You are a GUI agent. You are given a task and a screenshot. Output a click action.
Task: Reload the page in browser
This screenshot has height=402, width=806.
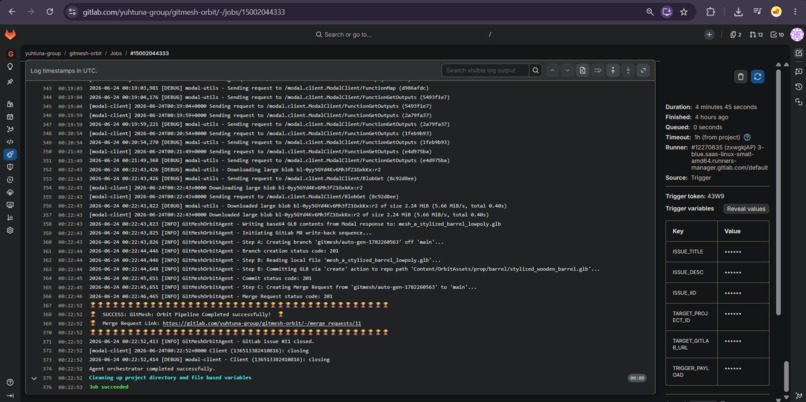pyautogui.click(x=50, y=11)
